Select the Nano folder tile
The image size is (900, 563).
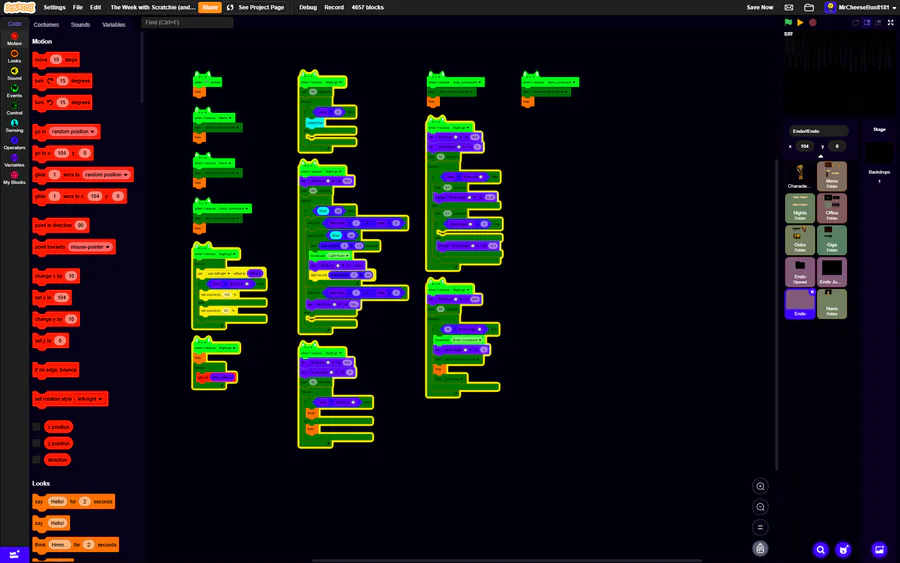[832, 304]
